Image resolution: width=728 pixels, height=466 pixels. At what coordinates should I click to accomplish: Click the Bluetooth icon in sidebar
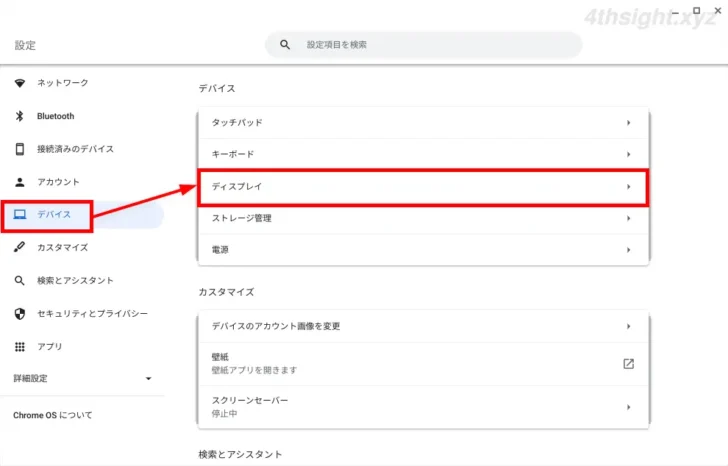click(x=20, y=116)
